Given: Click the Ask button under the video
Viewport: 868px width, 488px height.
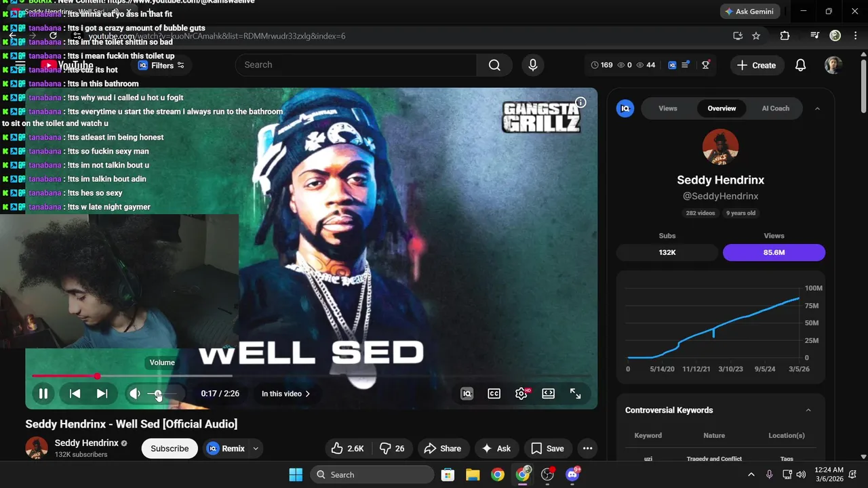Looking at the screenshot, I should (496, 449).
